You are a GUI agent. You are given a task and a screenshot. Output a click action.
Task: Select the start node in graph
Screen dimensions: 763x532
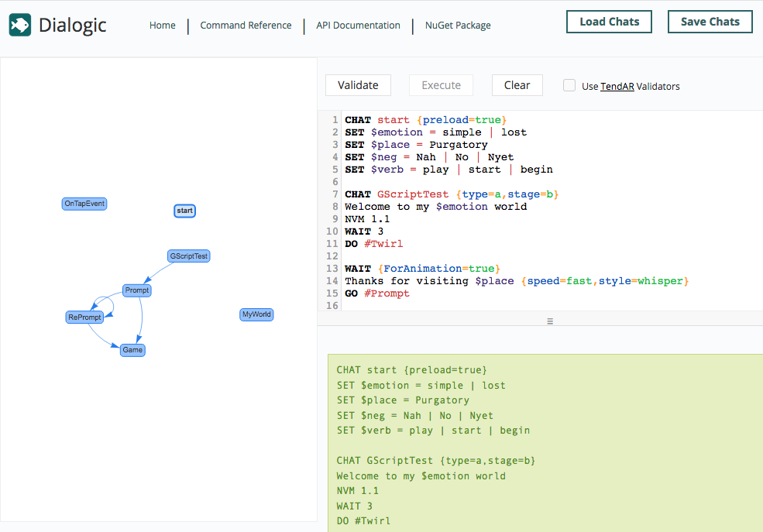[x=184, y=211]
